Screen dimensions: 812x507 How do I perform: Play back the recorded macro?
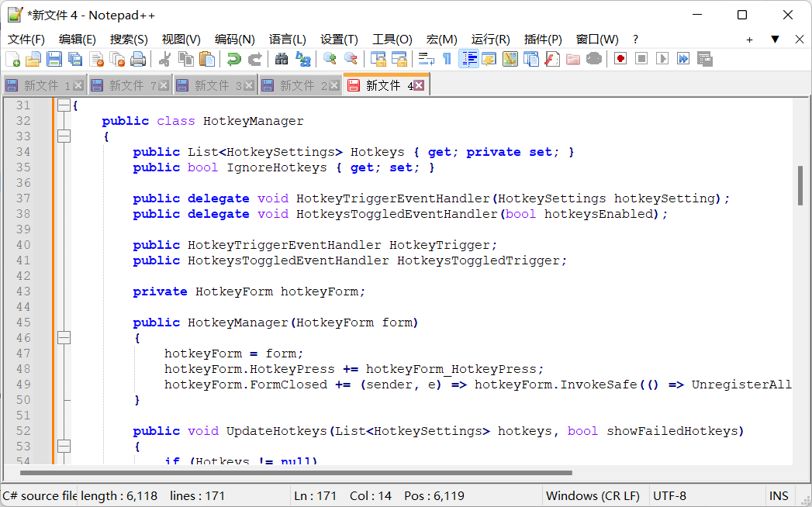point(662,59)
